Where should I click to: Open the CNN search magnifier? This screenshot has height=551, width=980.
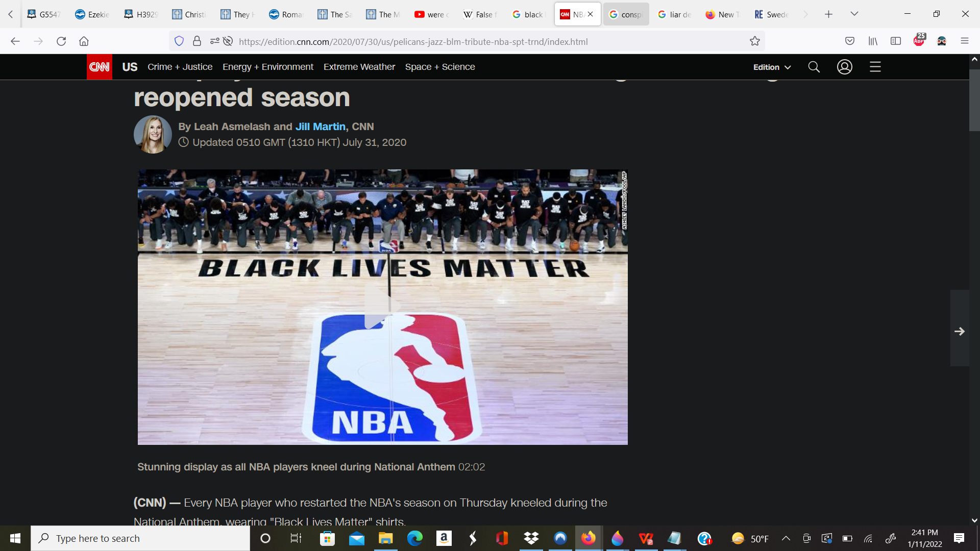[x=814, y=67]
